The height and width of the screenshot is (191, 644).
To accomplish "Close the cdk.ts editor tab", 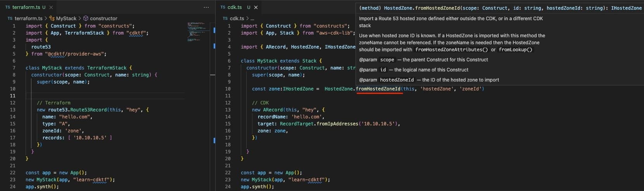I will 256,7.
